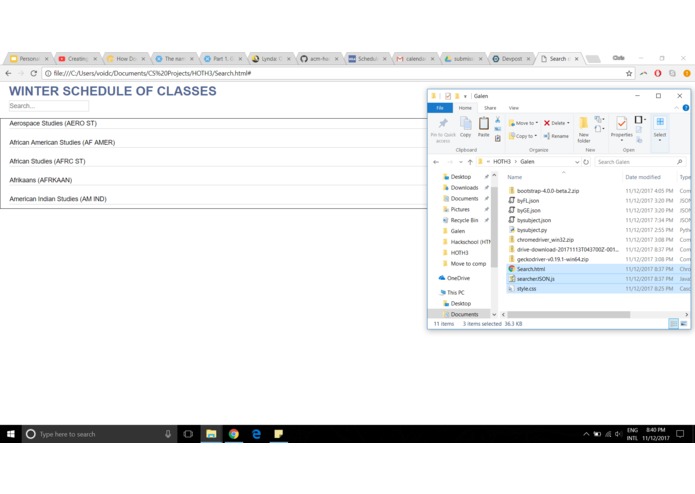Click the Cut scissors icon in ribbon
The height and width of the screenshot is (494, 695).
[498, 120]
